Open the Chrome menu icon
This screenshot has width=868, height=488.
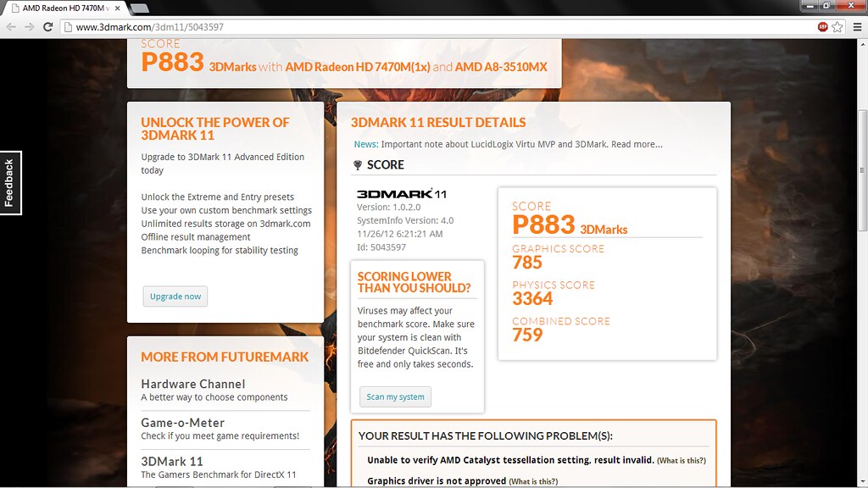(x=857, y=26)
